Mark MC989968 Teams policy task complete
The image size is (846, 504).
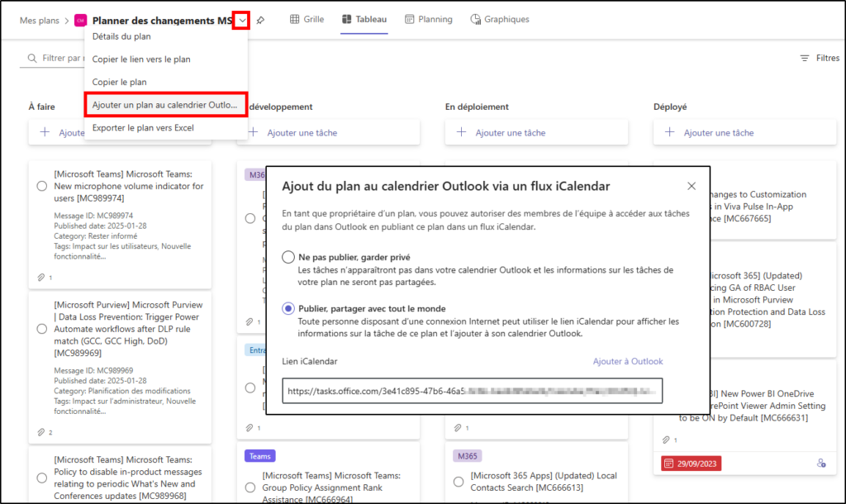[x=41, y=478]
